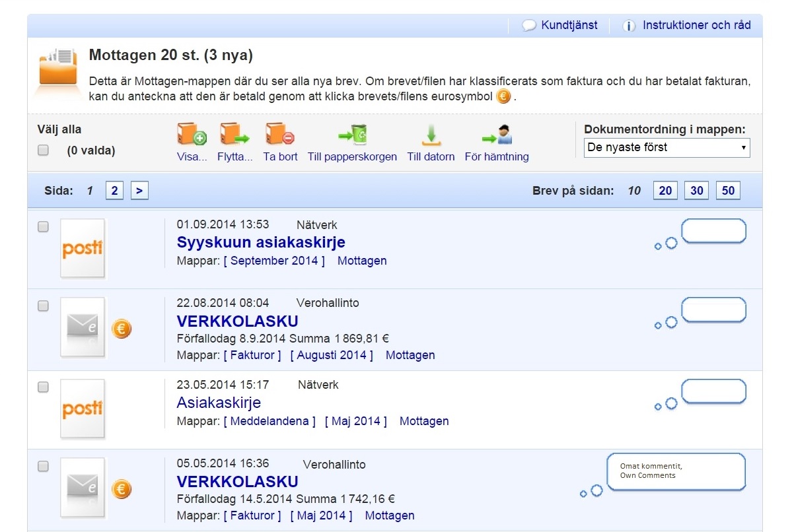
Task: Open Fakturor folder on 05.05.2014 row
Action: point(252,515)
